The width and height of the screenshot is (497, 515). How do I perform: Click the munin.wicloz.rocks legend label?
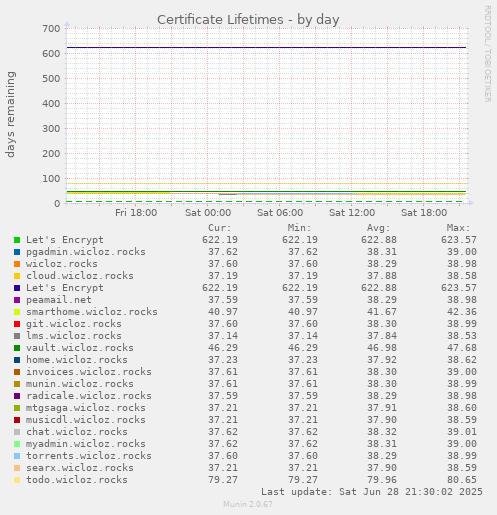[x=80, y=384]
